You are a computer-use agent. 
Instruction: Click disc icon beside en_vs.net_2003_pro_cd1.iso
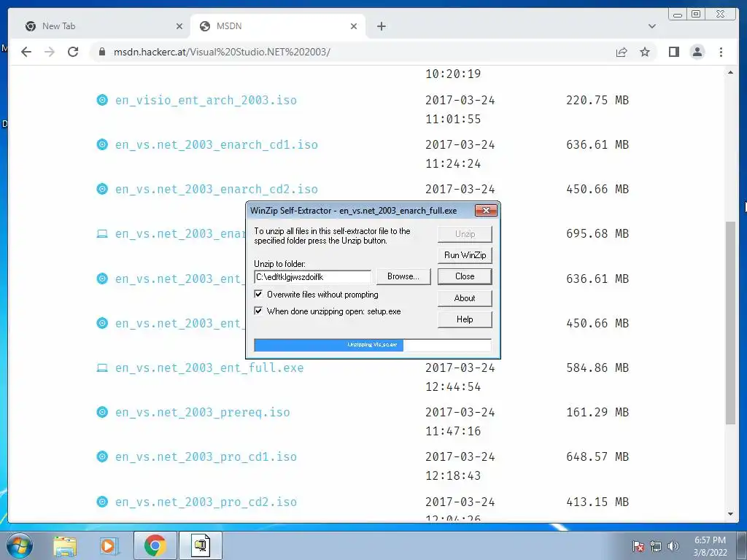point(102,456)
